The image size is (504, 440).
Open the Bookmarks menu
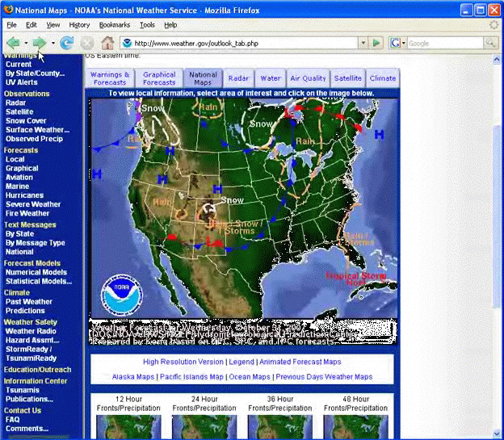[115, 25]
